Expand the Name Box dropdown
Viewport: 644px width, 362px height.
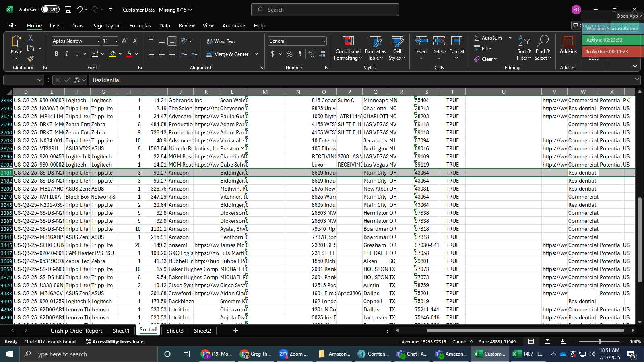click(x=39, y=80)
